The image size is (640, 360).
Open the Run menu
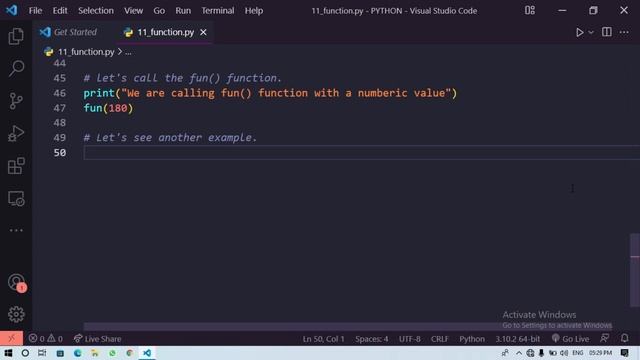click(x=183, y=11)
